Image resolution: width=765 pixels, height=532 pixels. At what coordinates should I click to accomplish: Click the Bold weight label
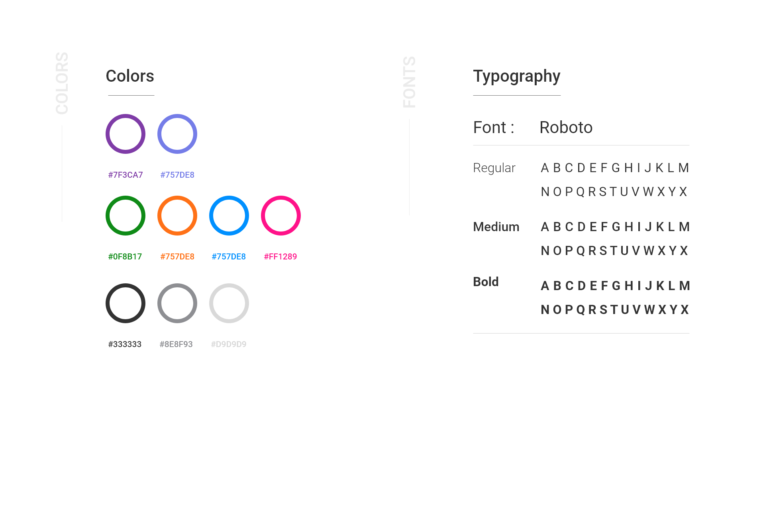tap(486, 282)
